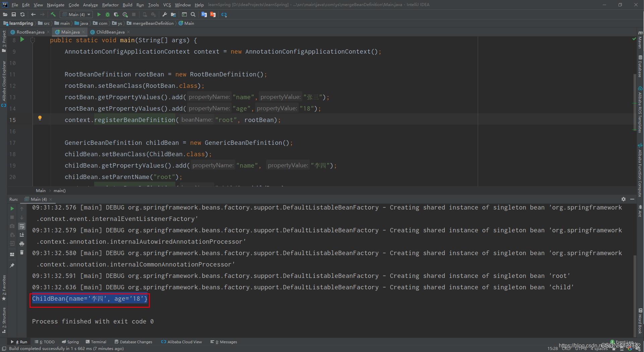Open Settings via the wrench icon

click(165, 14)
